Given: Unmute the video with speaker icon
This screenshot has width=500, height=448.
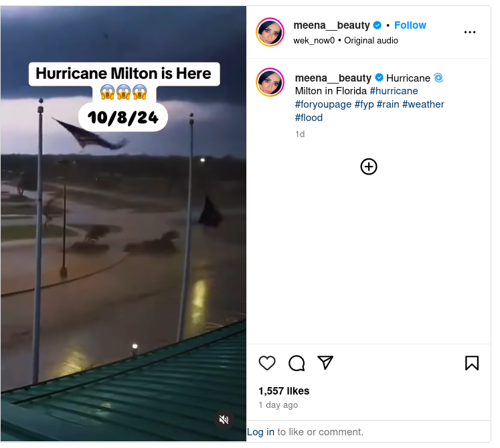Looking at the screenshot, I should (224, 420).
